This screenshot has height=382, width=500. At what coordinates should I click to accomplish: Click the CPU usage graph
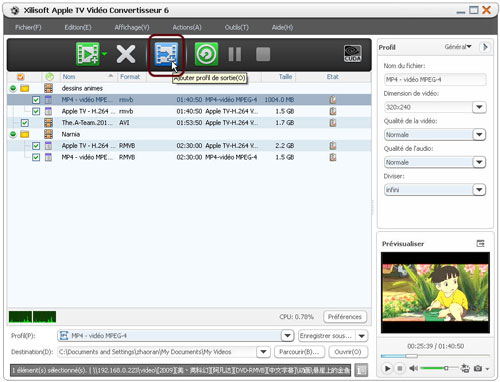point(32,317)
